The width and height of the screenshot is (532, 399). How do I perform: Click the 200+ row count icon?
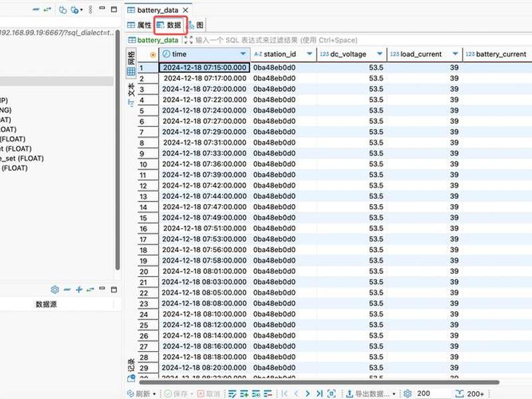[x=460, y=394]
